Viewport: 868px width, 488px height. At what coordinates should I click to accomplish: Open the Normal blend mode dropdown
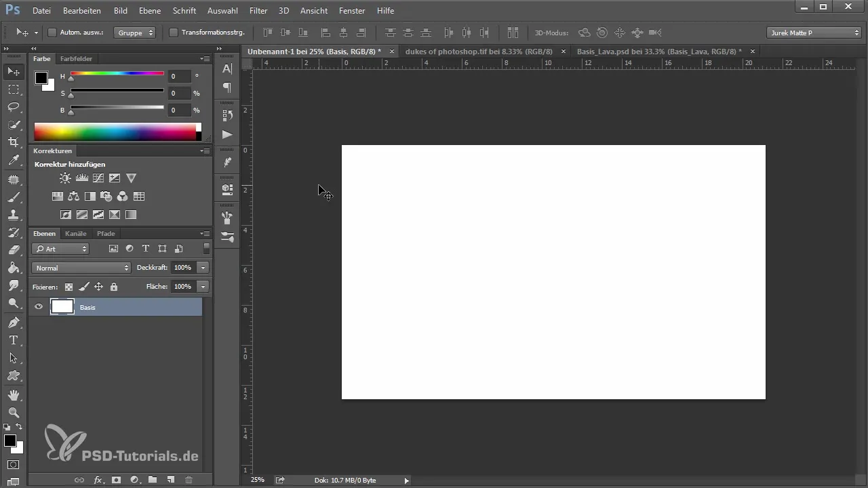coord(81,268)
